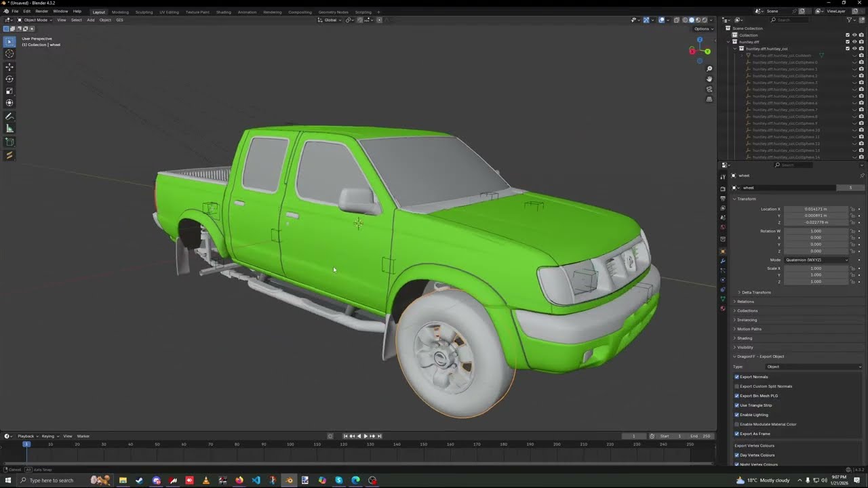Hide the huntley.dff collection with its eye icon
868x488 pixels.
click(854, 42)
